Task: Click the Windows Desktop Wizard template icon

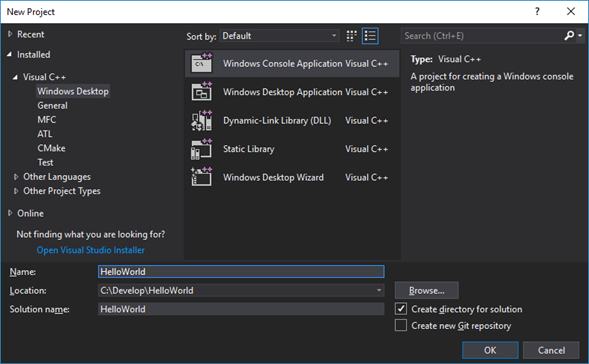Action: [202, 177]
